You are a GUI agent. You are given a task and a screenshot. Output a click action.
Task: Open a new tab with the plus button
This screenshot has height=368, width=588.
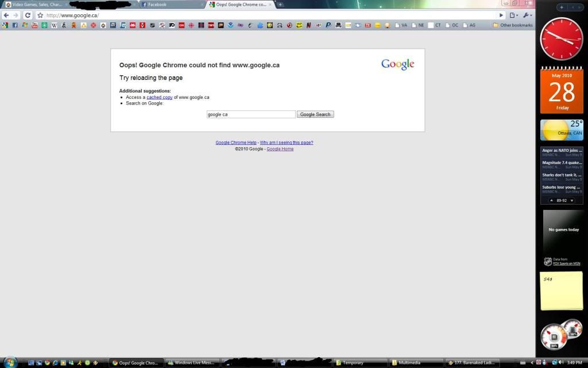coord(280,5)
